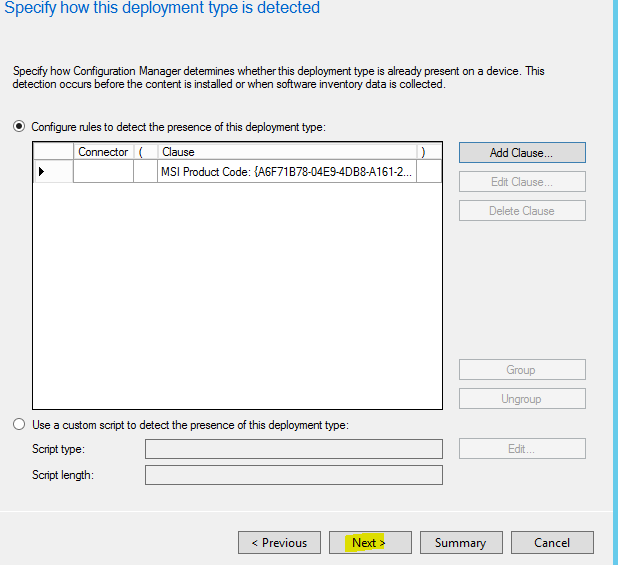The width and height of the screenshot is (618, 565).
Task: Open the Summary page
Action: (x=460, y=543)
